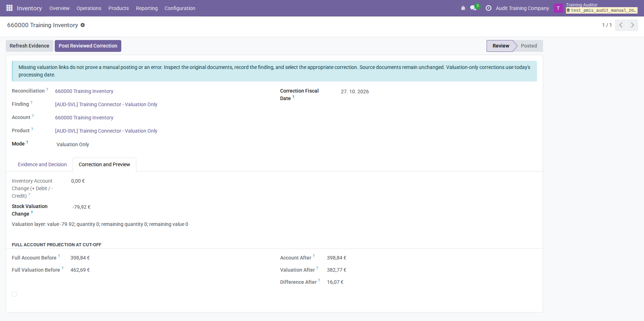Open the activities clock icon
Image resolution: width=644 pixels, height=321 pixels.
coord(488,8)
